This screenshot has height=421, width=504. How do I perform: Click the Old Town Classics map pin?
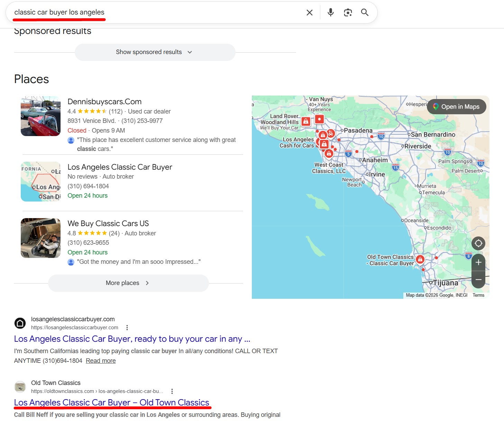[420, 259]
